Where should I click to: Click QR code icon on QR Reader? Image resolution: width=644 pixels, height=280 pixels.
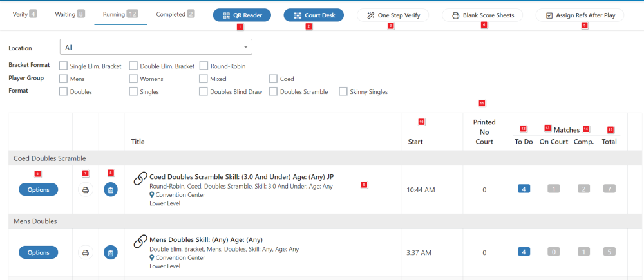(226, 15)
